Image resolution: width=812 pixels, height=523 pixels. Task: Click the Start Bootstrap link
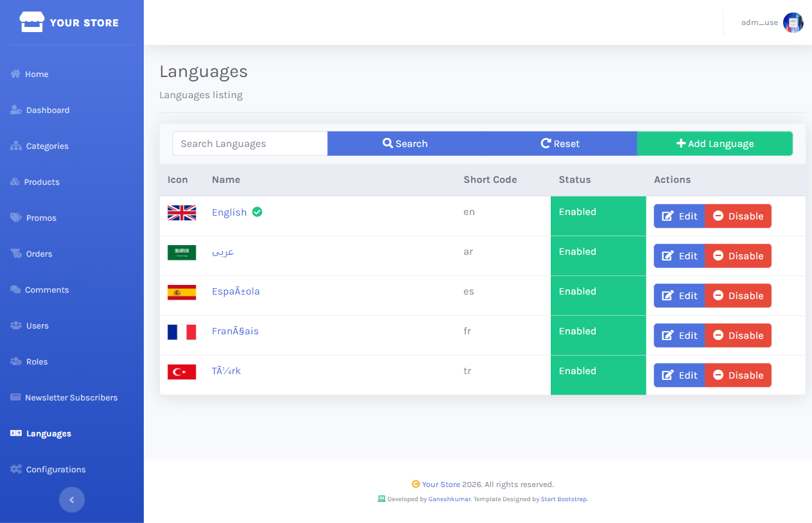click(x=564, y=499)
